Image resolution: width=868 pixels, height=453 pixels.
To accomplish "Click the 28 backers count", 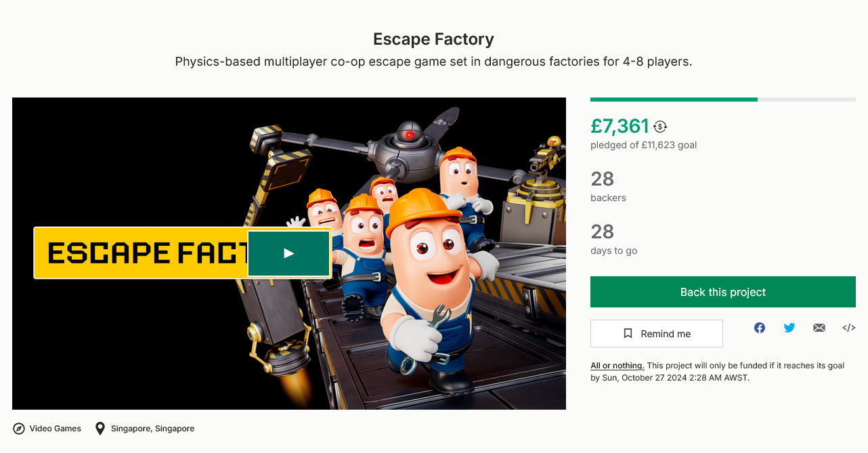I will click(603, 179).
